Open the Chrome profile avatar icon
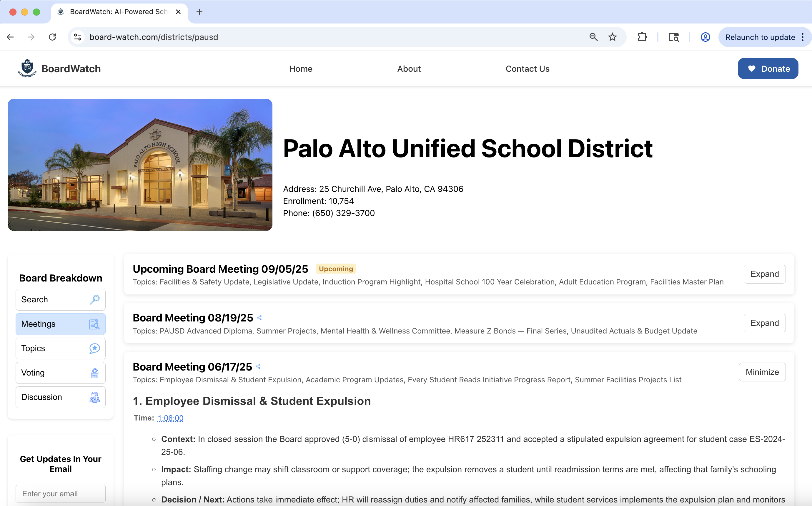 point(705,37)
